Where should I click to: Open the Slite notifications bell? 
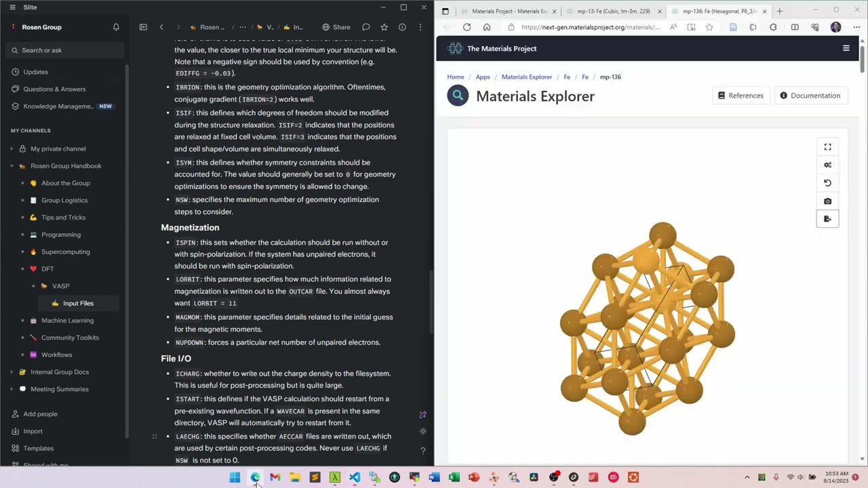pyautogui.click(x=116, y=27)
